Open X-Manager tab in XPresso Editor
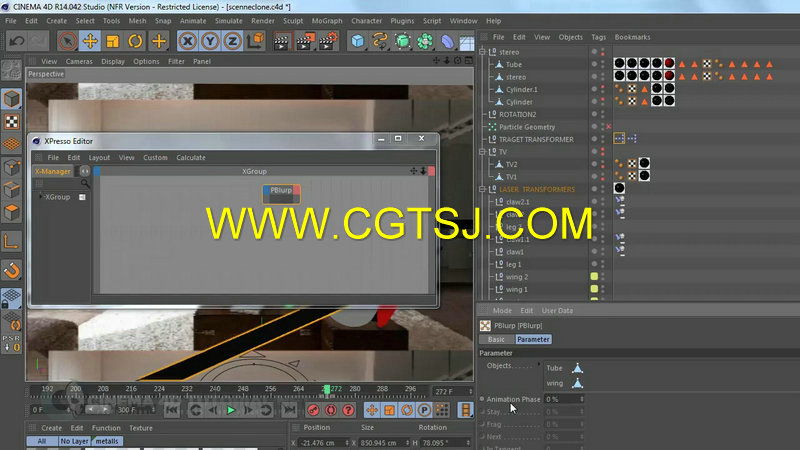 [x=53, y=171]
